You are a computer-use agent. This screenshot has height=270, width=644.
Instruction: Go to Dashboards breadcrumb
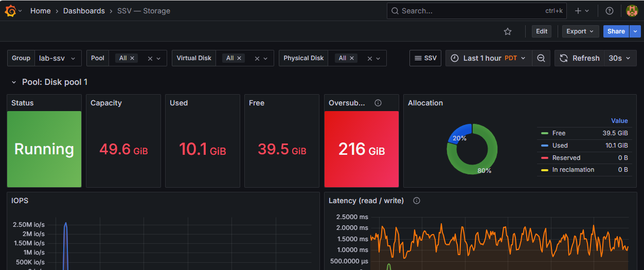84,11
